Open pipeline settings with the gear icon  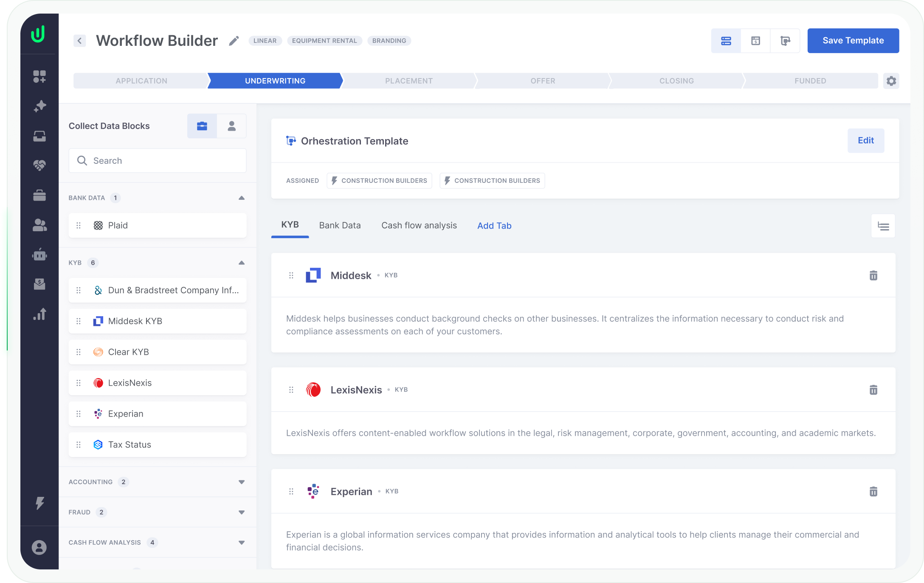[891, 81]
